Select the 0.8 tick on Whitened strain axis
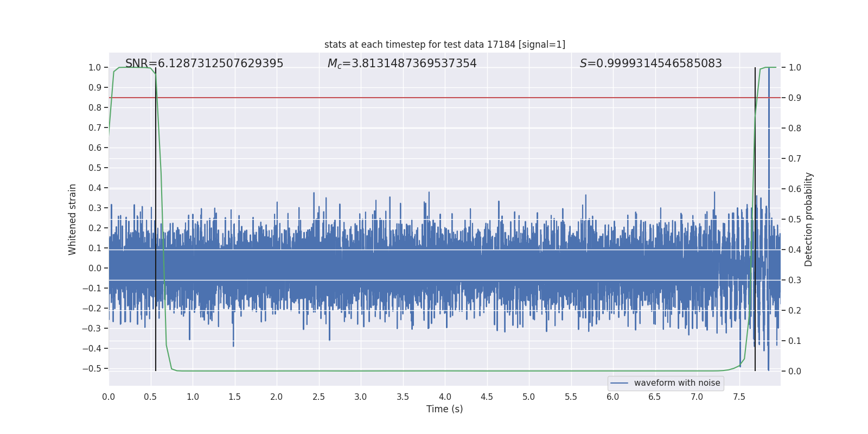The height and width of the screenshot is (434, 868). (x=95, y=107)
